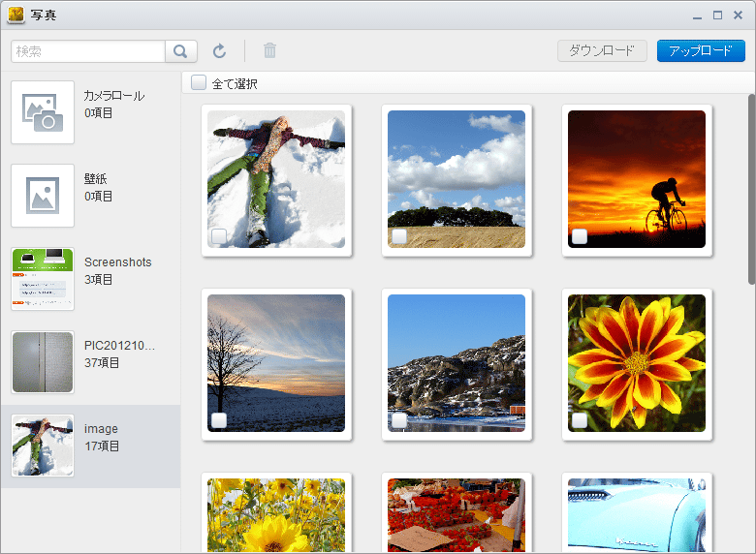The height and width of the screenshot is (554, 756).
Task: Check the red yellow flower photo checkbox
Action: click(580, 420)
